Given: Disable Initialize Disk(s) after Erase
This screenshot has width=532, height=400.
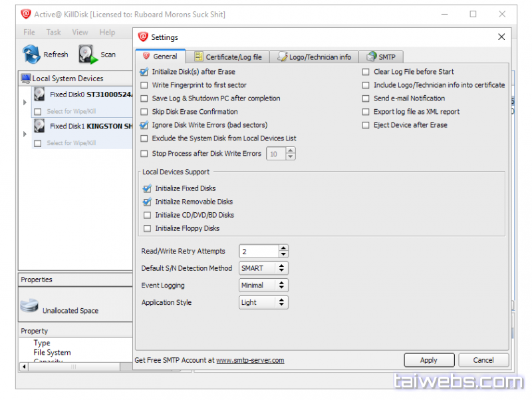Looking at the screenshot, I should (144, 72).
